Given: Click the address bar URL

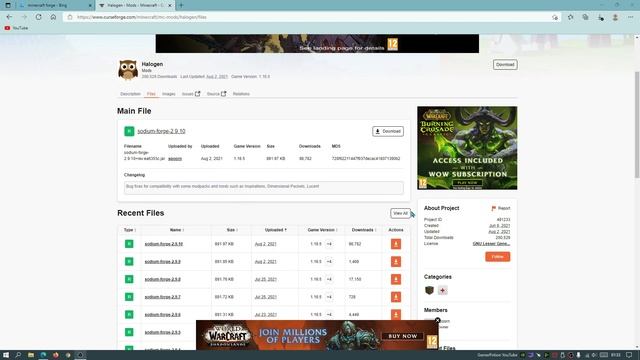Looking at the screenshot, I should click(142, 17).
